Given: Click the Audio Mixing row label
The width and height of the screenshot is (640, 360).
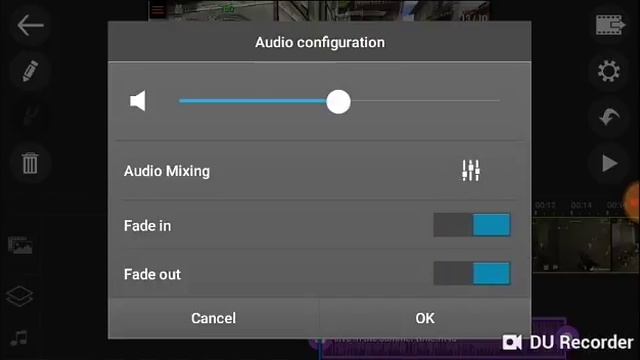Looking at the screenshot, I should [167, 171].
